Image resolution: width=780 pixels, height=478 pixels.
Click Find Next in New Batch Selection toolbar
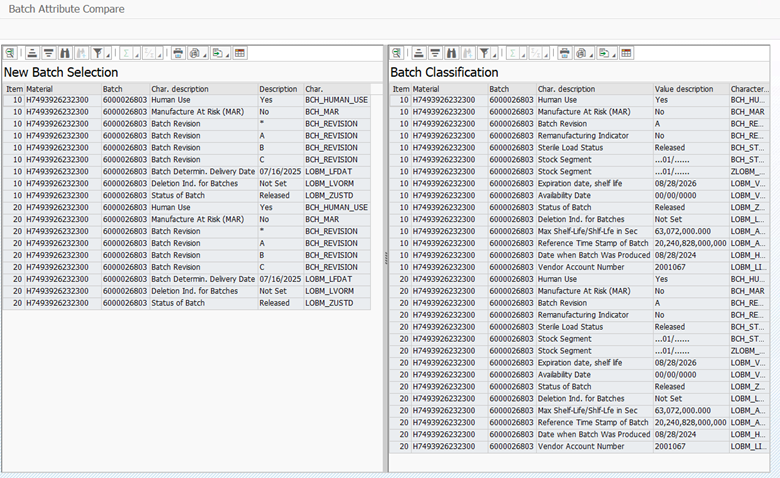[82, 53]
